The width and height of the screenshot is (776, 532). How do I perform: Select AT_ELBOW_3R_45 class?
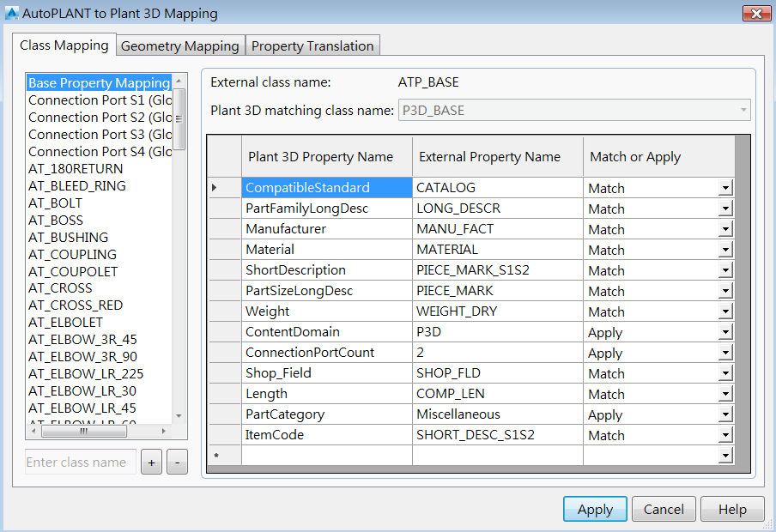coord(99,340)
